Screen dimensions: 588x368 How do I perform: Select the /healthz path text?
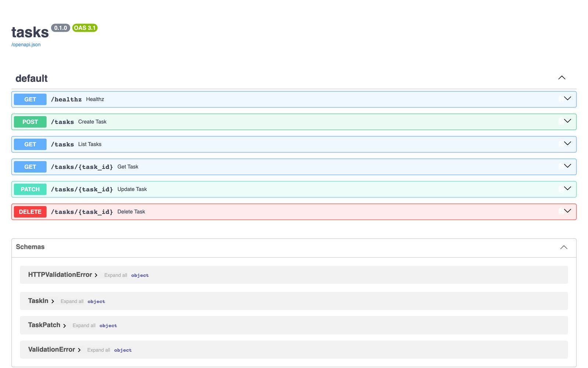(66, 99)
